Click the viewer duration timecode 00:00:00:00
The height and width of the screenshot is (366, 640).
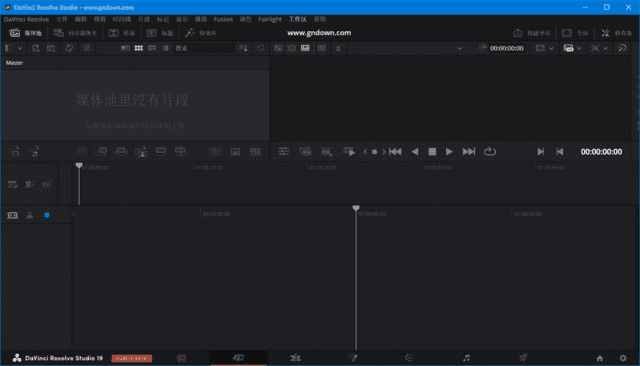tap(507, 48)
